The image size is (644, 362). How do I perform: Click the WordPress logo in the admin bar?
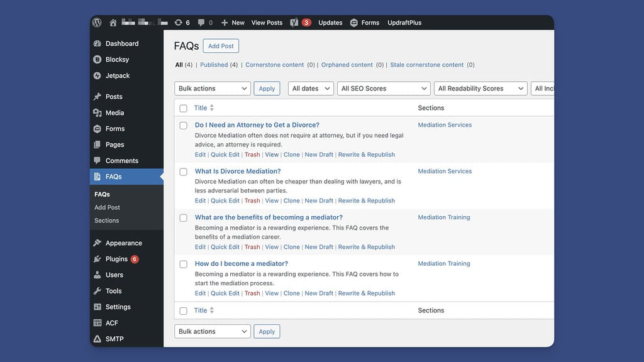(x=97, y=22)
